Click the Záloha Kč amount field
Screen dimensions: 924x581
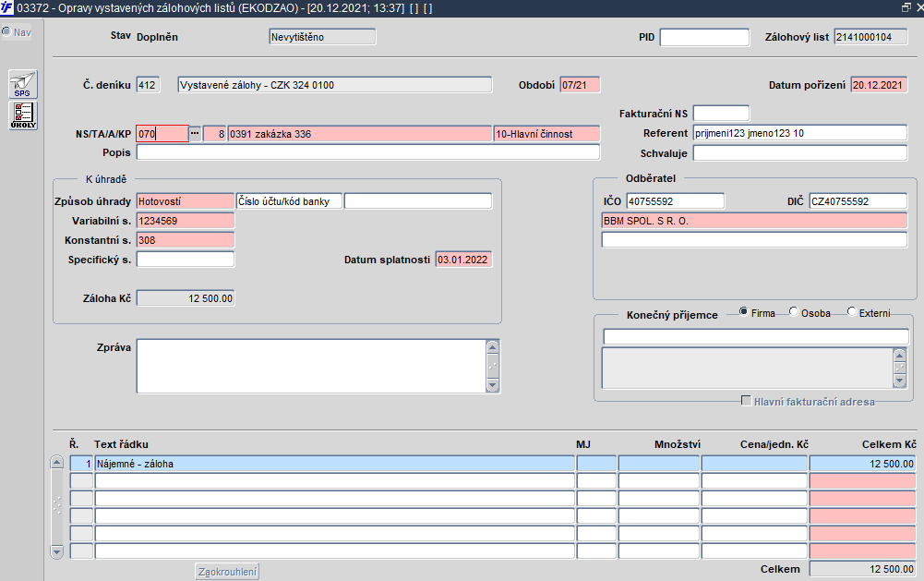(x=185, y=298)
